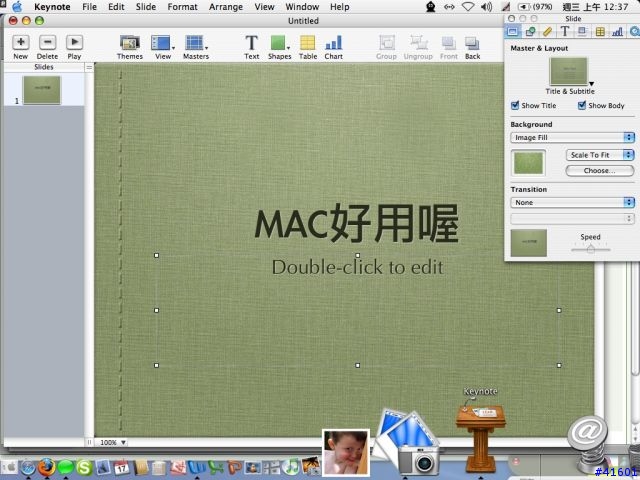Image resolution: width=640 pixels, height=480 pixels.
Task: Open the Arrange menu
Action: click(226, 7)
